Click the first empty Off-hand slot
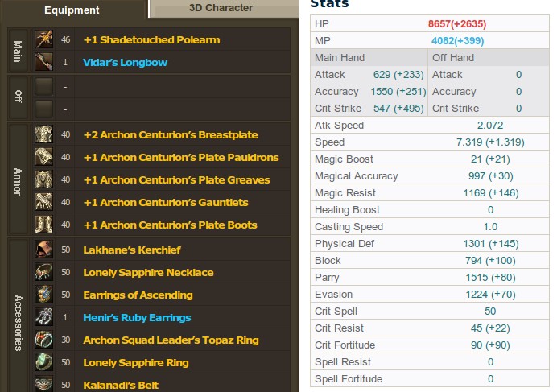Viewport: 557px width, 392px height. [44, 87]
